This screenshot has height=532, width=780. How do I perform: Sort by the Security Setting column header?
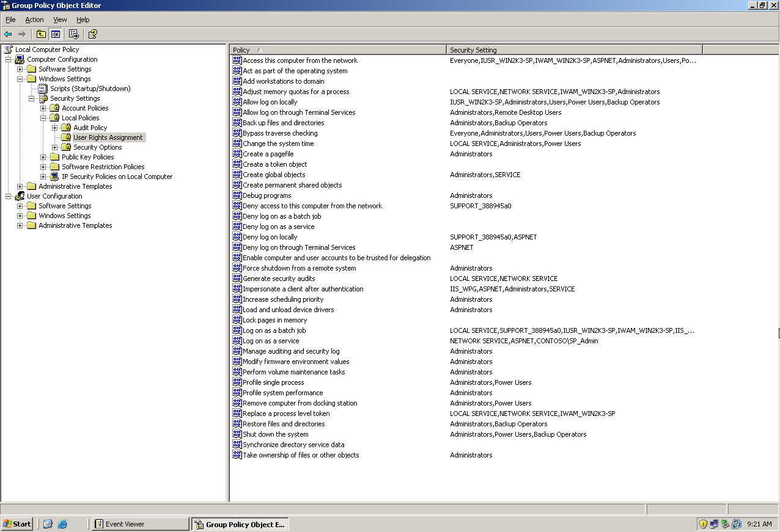575,49
